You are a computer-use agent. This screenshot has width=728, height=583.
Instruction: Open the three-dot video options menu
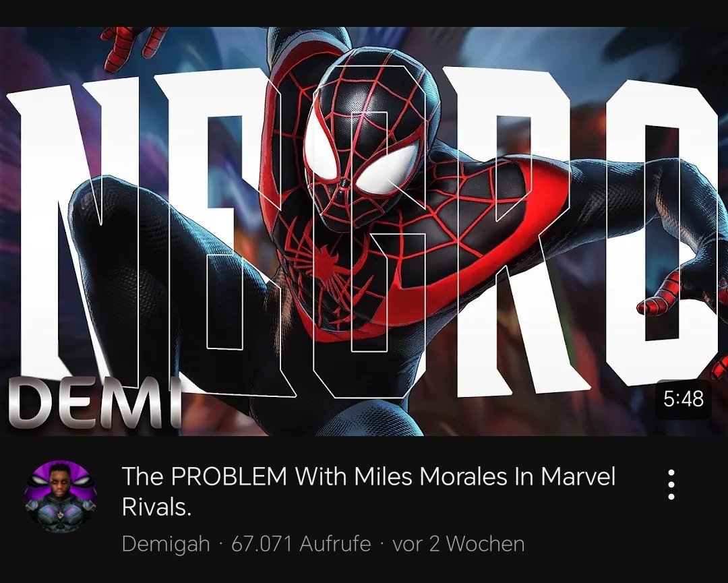(x=671, y=485)
